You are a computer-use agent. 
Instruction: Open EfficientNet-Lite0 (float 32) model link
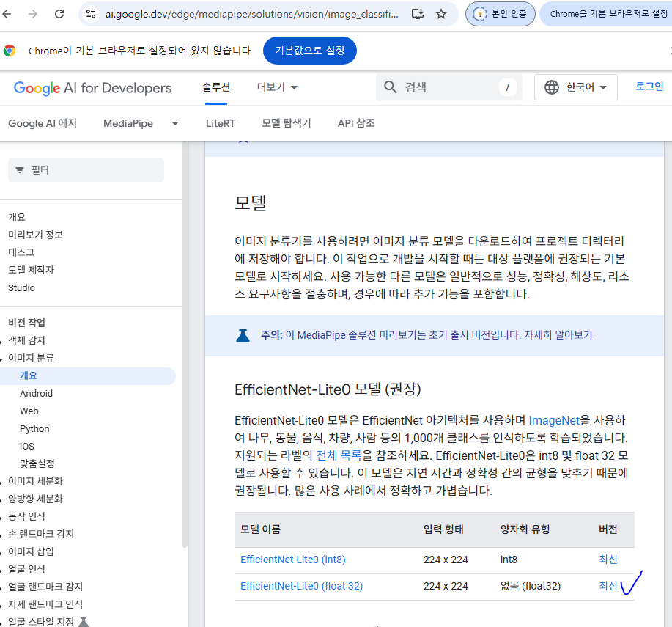[301, 586]
